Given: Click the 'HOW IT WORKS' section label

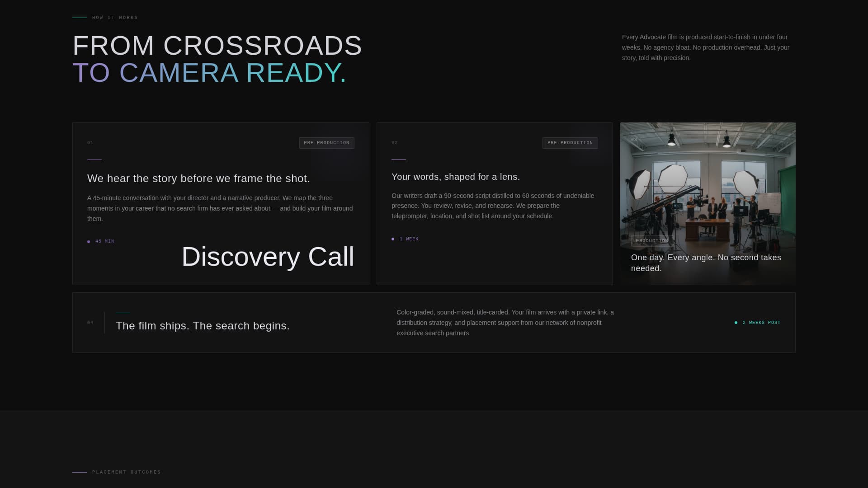Looking at the screenshot, I should coord(115,18).
